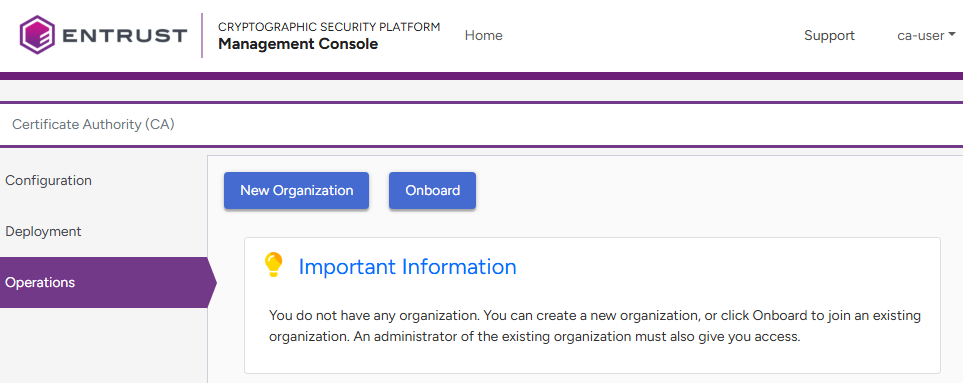Click the Important Information card panel
Image resolution: width=963 pixels, height=383 pixels.
[592, 305]
